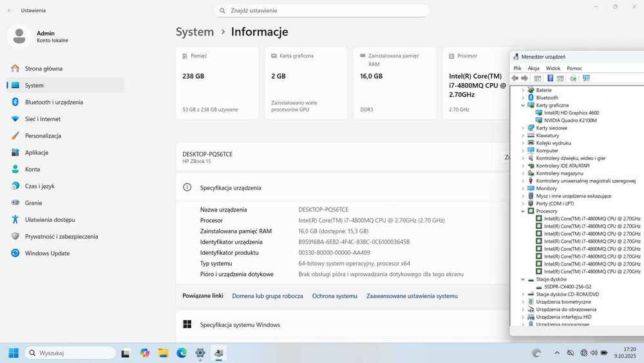Click the blue help icon in Device Manager toolbar
This screenshot has width=644, height=363.
point(550,78)
